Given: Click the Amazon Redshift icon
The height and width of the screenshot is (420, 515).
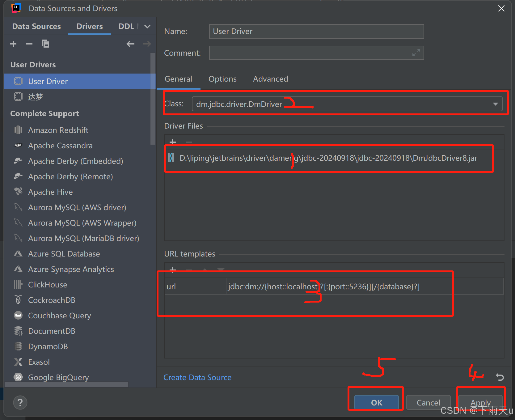Looking at the screenshot, I should point(18,130).
